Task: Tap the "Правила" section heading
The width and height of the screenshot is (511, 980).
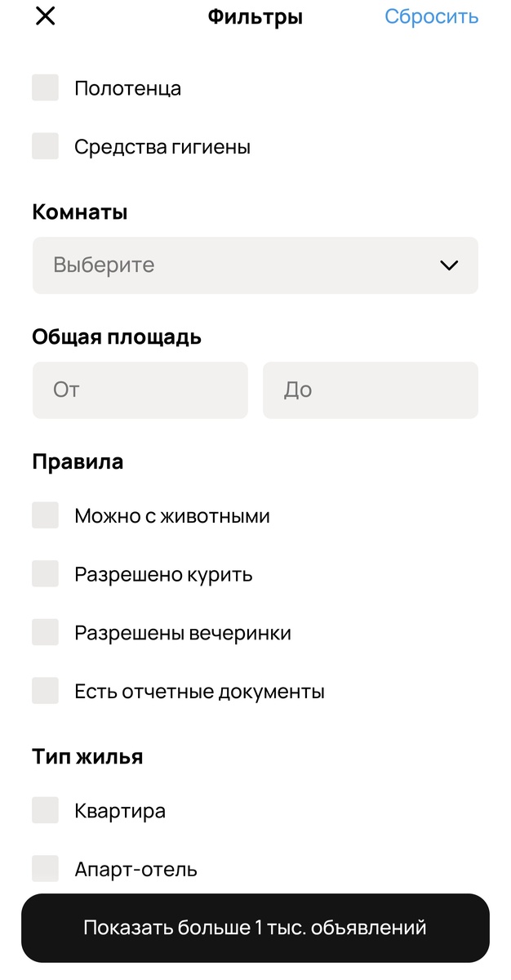Action: (x=77, y=461)
